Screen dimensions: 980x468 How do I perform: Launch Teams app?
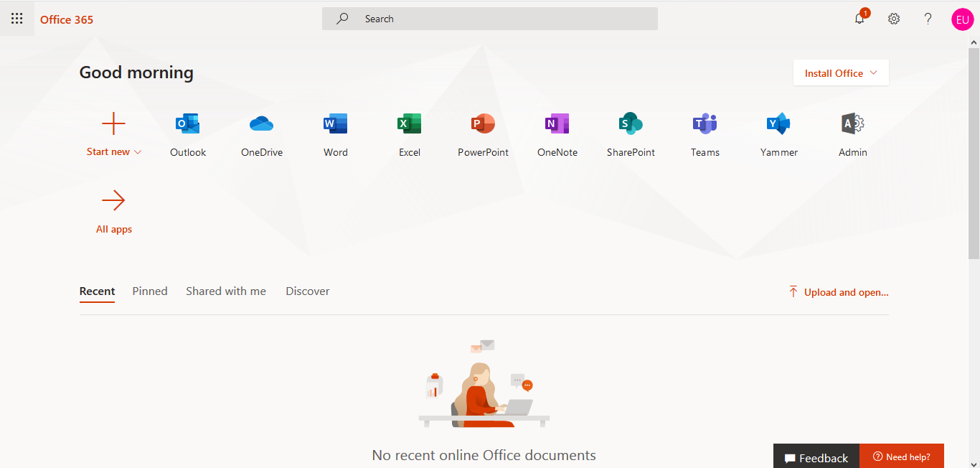tap(705, 135)
